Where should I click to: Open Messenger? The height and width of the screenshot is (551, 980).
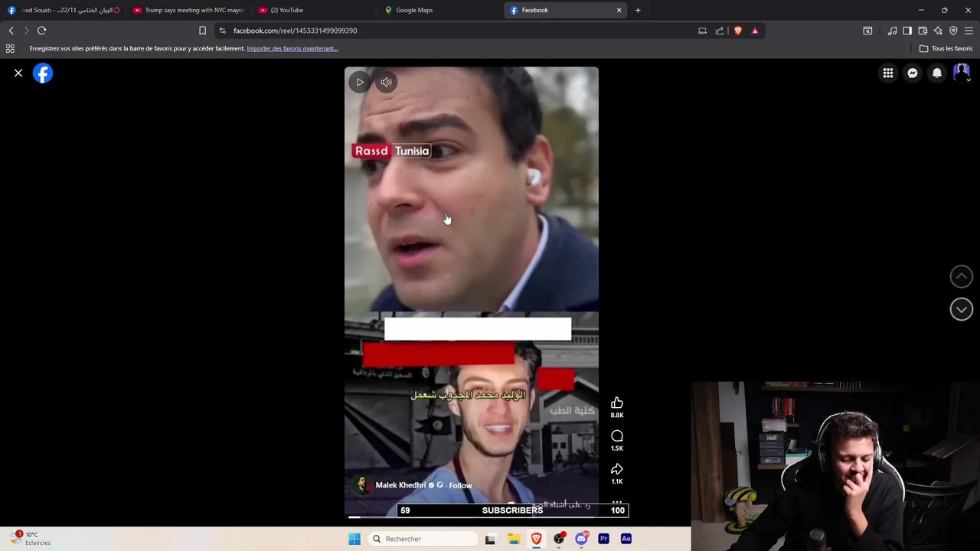point(913,73)
